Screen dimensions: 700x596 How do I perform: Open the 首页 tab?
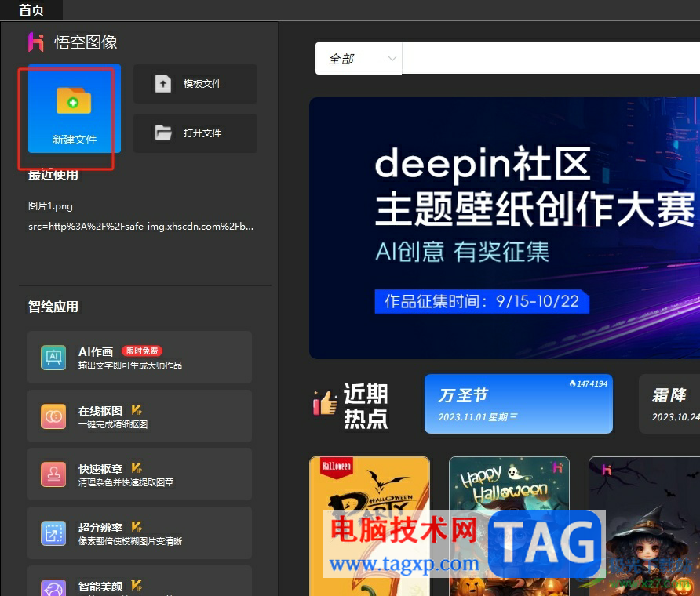point(31,10)
